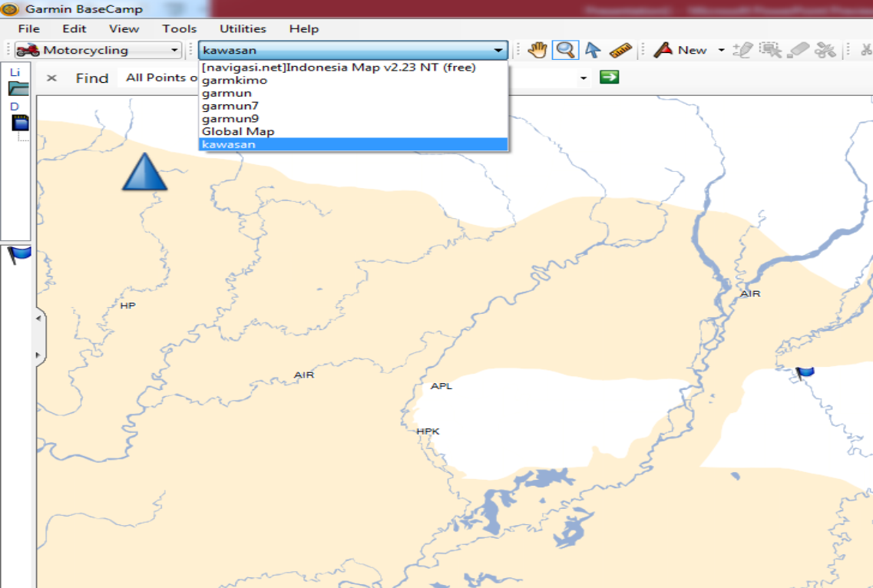Select the arrow Select tool
Viewport: 873px width, 588px height.
593,50
